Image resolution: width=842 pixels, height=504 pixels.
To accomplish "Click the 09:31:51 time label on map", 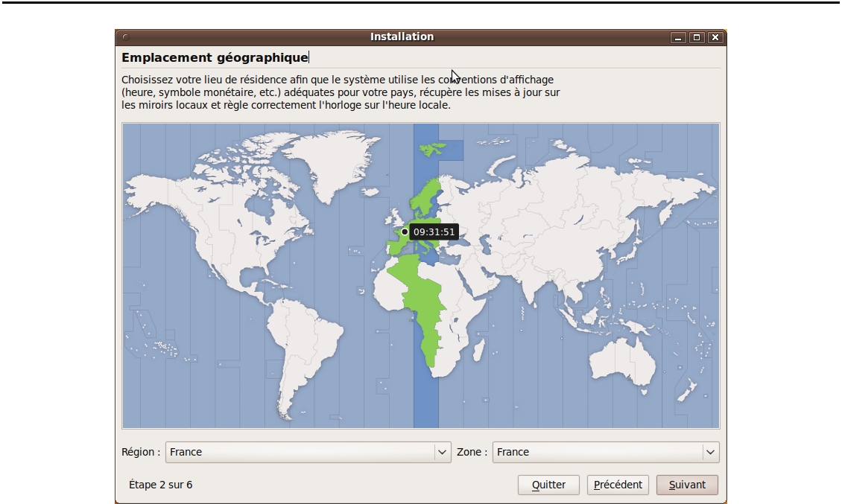I will coord(434,232).
